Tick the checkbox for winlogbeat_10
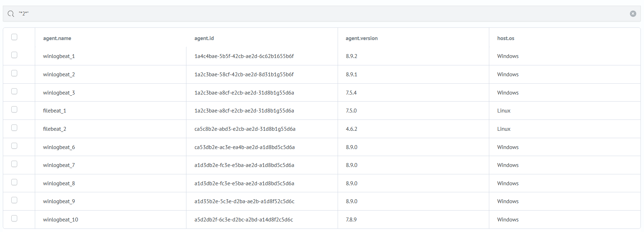This screenshot has height=232, width=644. click(14, 218)
